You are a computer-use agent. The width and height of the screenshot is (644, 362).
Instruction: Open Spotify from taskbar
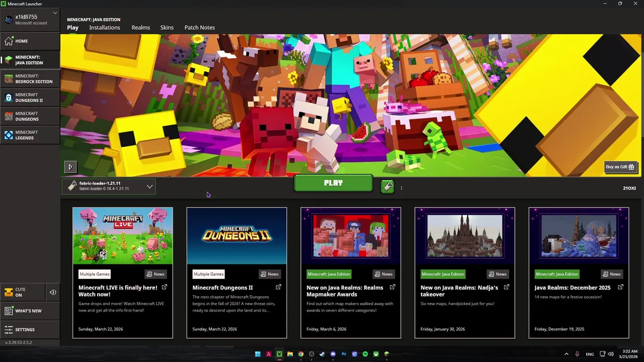(x=365, y=354)
